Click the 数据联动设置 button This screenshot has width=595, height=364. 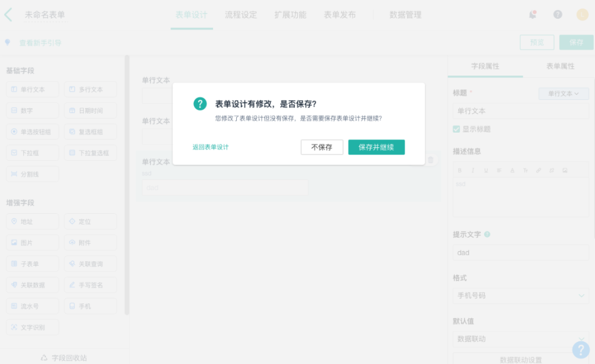click(x=521, y=359)
